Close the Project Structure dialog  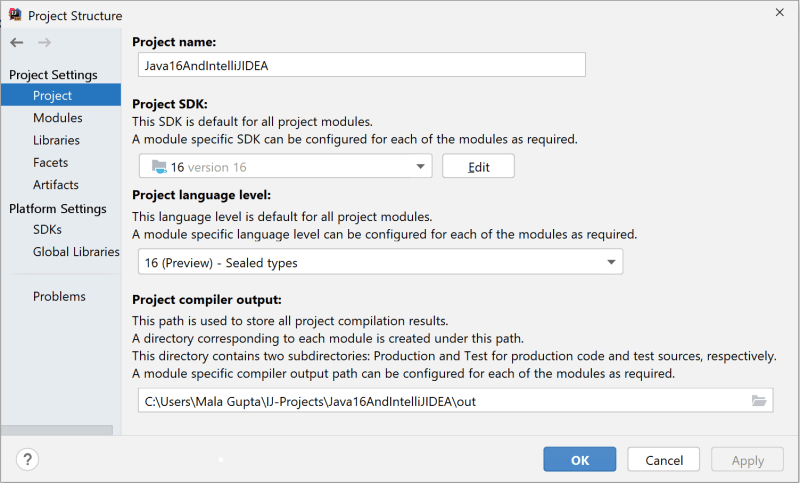[780, 12]
